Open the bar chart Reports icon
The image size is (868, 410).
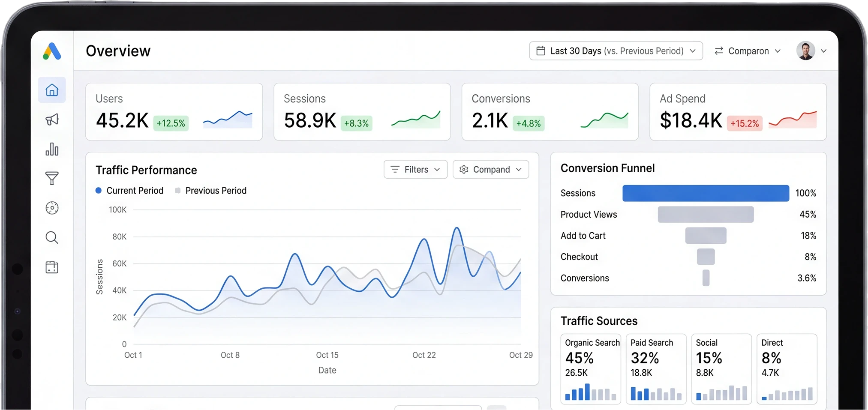click(x=52, y=149)
